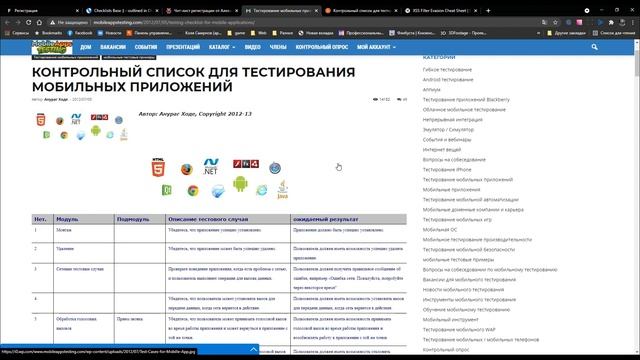Click the vertical page scrollbar thumb

click(637, 63)
